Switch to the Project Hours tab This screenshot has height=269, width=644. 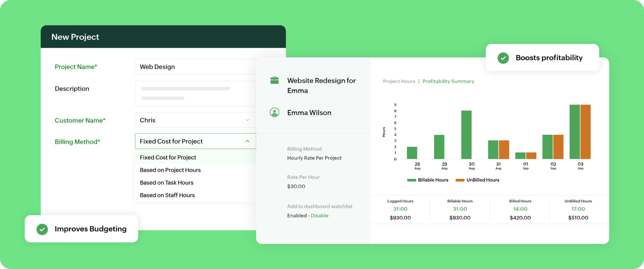pos(399,81)
